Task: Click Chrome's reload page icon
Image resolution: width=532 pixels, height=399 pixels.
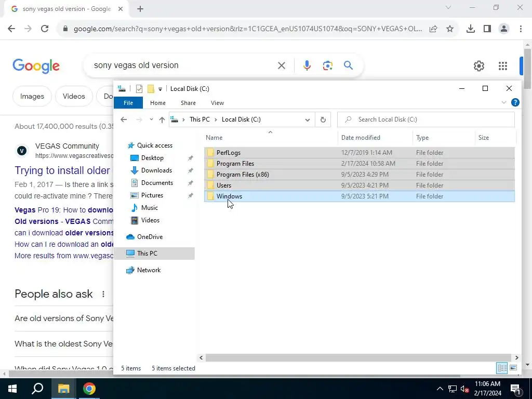Action: click(x=45, y=29)
